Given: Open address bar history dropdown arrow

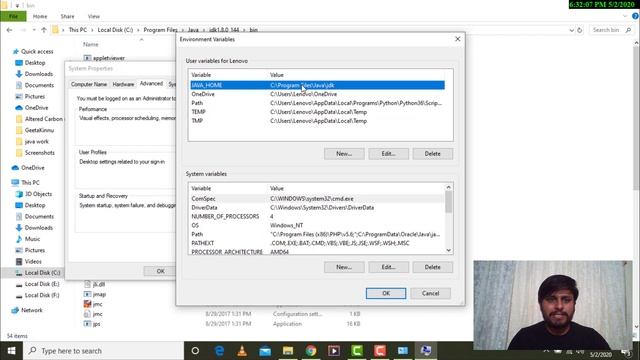Looking at the screenshot, I should pos(571,30).
